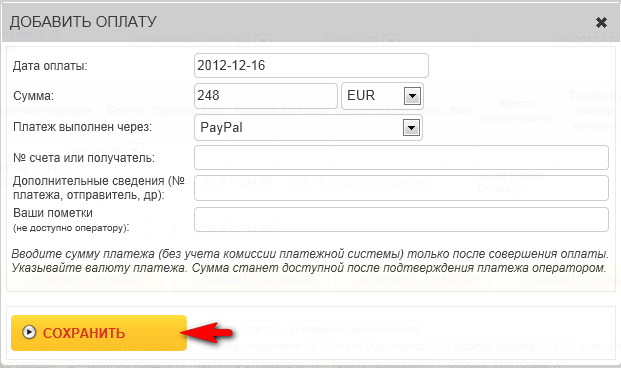Click the Дополнительные сведения input field
The height and width of the screenshot is (368, 621).
401,188
